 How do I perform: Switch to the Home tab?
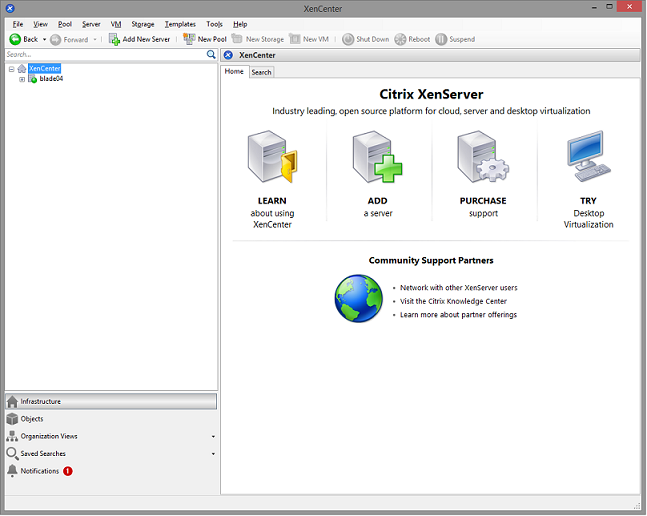coord(234,71)
